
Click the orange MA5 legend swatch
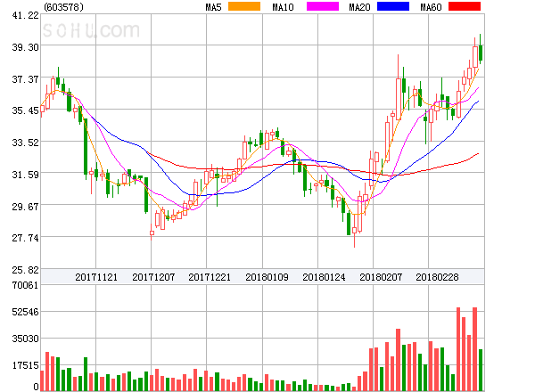pos(244,6)
